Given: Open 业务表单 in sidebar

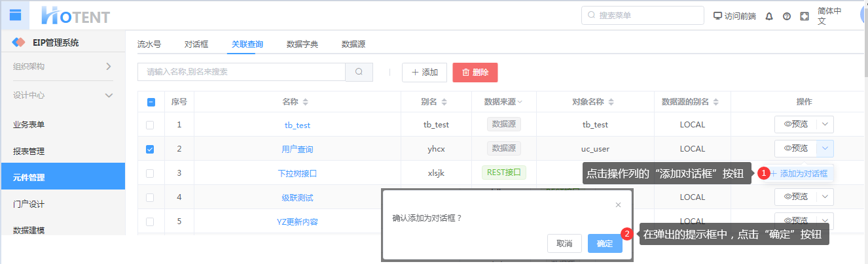Looking at the screenshot, I should (63, 124).
